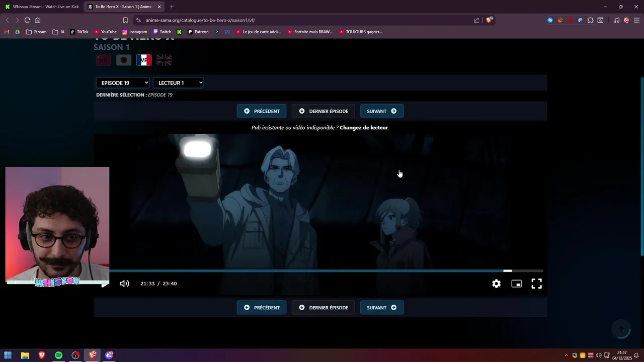Open the extensions puzzle menu
The width and height of the screenshot is (644, 362).
tap(590, 20)
